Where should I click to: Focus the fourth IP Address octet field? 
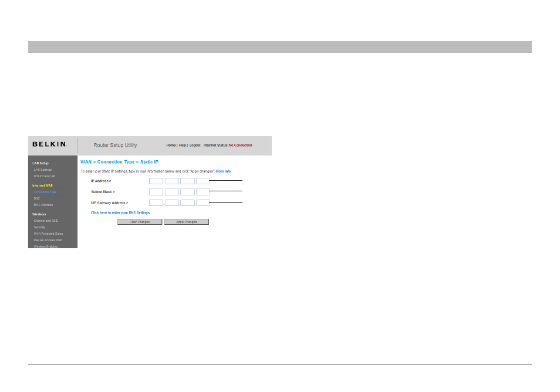(203, 181)
